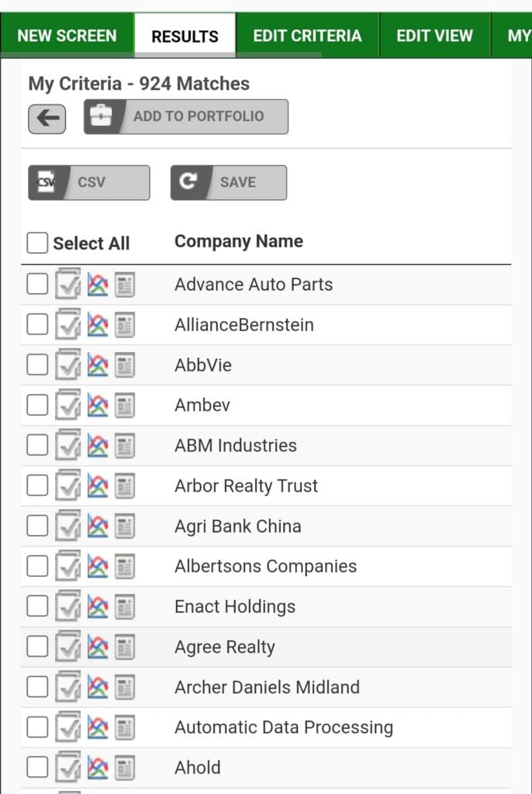Click the back arrow button
The height and width of the screenshot is (794, 532).
47,117
